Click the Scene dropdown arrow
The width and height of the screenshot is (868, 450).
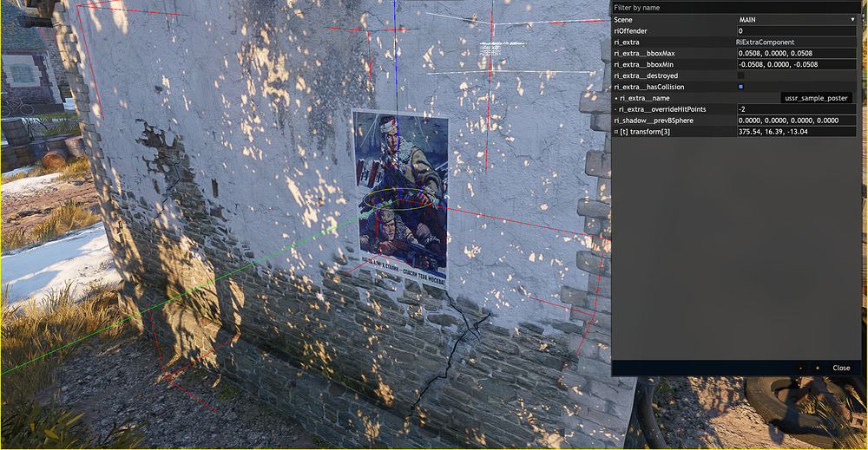pos(852,19)
